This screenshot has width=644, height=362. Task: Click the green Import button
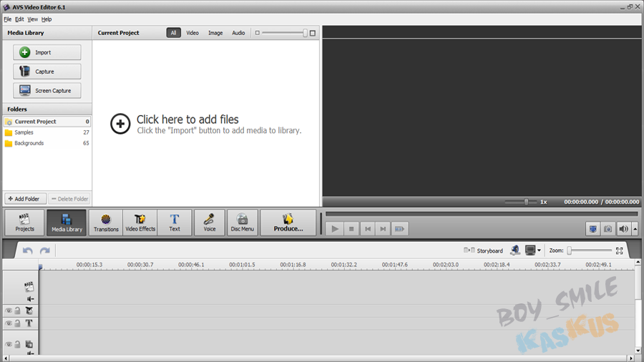tap(47, 52)
